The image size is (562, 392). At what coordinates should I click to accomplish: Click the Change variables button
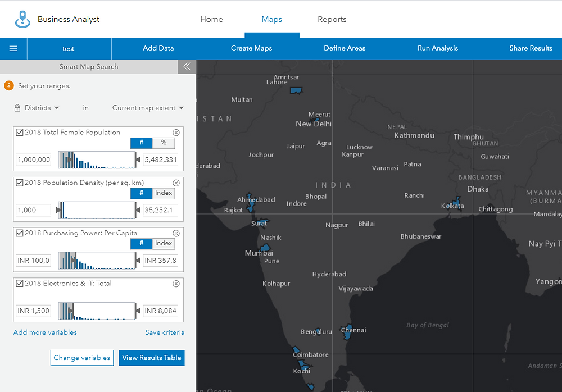coord(82,358)
